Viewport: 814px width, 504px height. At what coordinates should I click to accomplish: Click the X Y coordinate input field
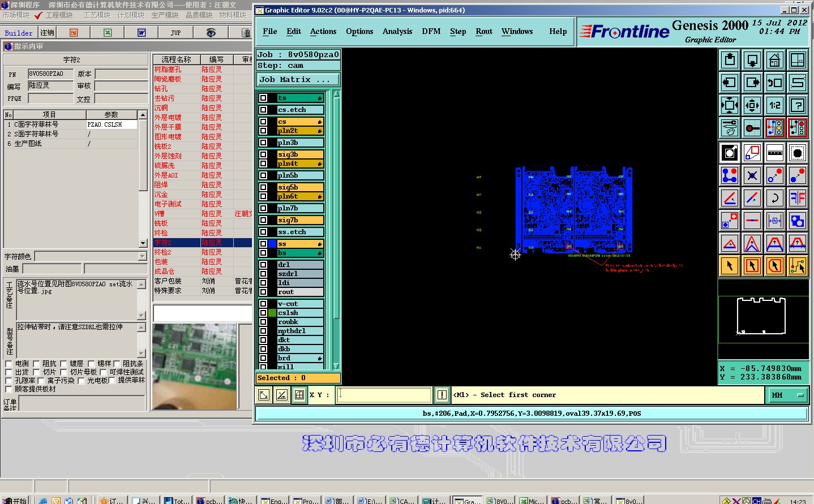click(x=384, y=395)
